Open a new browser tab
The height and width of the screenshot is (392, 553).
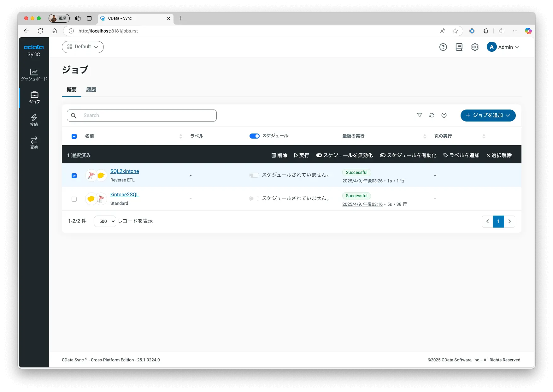click(180, 18)
